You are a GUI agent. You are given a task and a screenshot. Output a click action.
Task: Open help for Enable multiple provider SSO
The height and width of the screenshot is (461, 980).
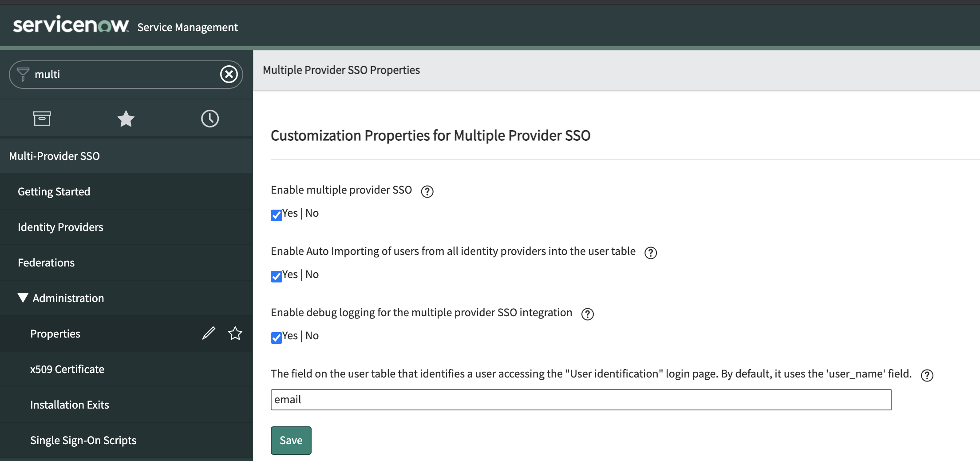[x=427, y=192]
